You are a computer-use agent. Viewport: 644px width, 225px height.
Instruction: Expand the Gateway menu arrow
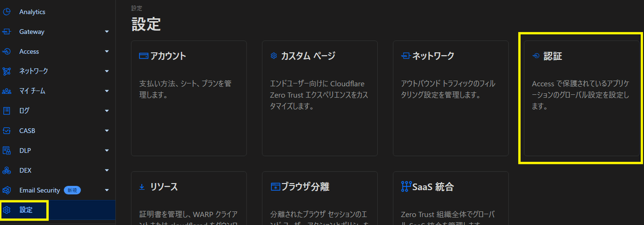(x=107, y=32)
